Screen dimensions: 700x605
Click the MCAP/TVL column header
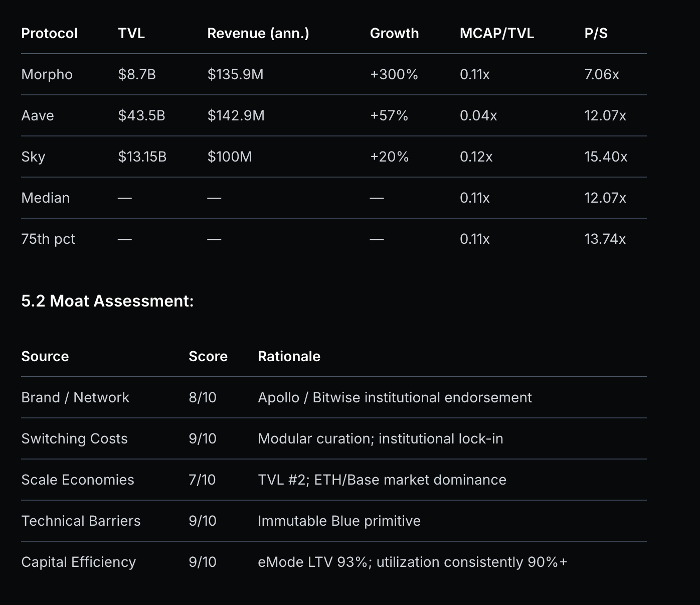496,33
